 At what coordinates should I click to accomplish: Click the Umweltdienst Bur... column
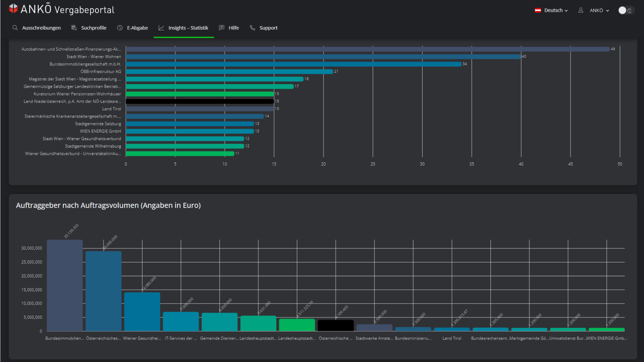click(568, 329)
